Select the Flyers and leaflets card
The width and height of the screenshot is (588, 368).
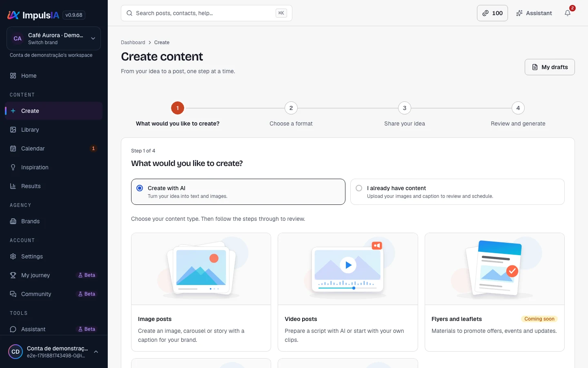point(494,292)
